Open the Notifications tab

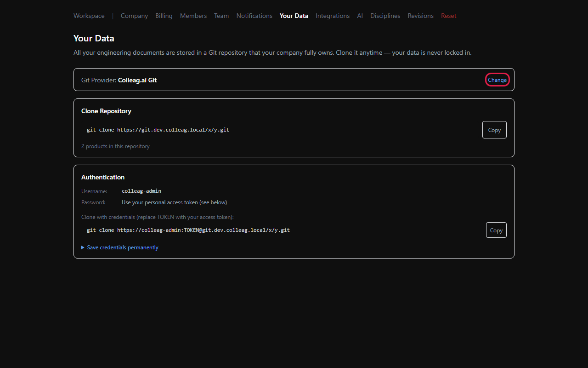(x=254, y=16)
